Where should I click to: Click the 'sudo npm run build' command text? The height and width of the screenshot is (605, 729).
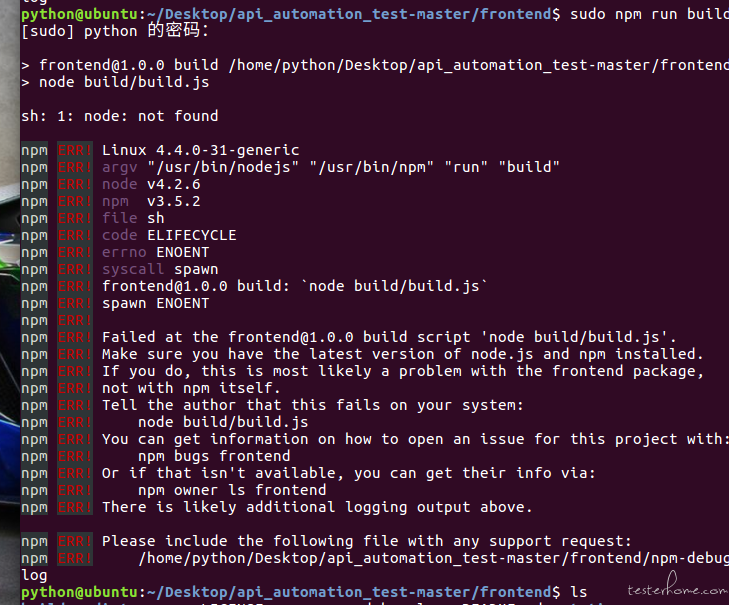(x=649, y=14)
